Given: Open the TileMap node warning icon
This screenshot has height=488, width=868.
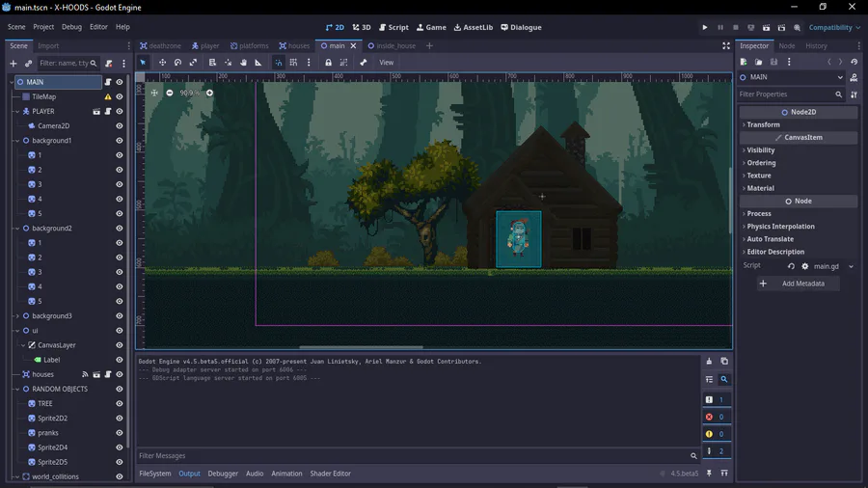Looking at the screenshot, I should click(x=108, y=96).
